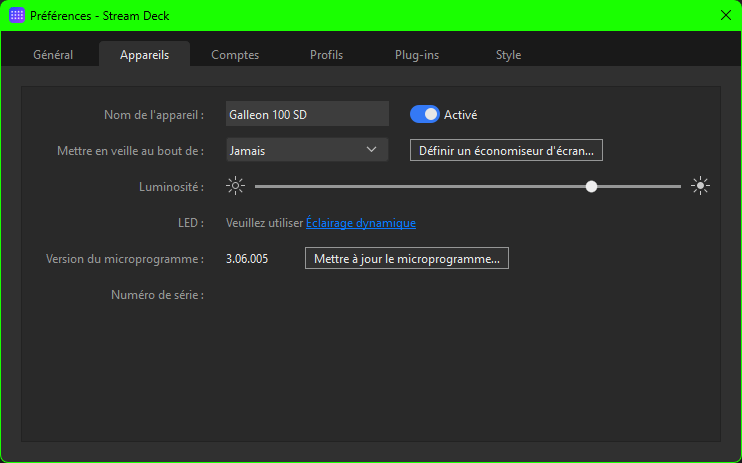
Task: Click the Mettre en veille au bout de label
Action: pyautogui.click(x=131, y=151)
